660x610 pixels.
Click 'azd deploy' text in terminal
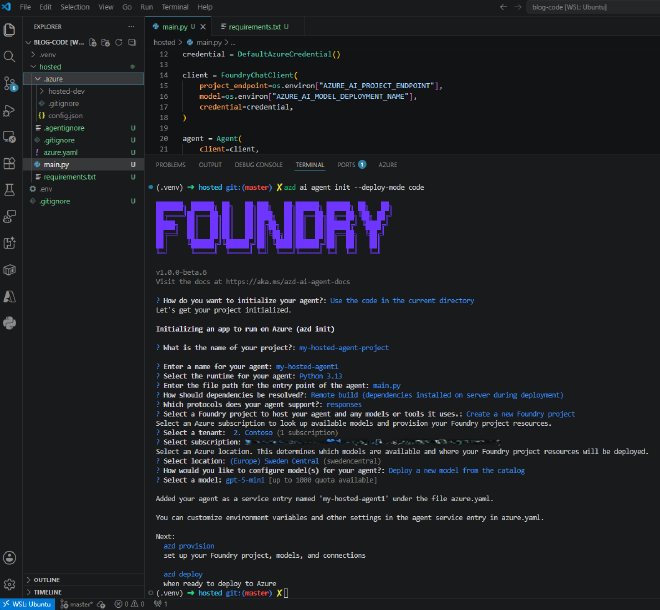(x=183, y=574)
